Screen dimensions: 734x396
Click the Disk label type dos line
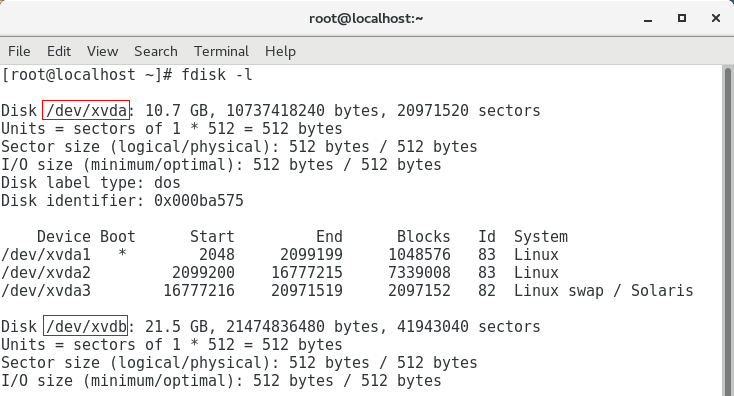(x=91, y=183)
